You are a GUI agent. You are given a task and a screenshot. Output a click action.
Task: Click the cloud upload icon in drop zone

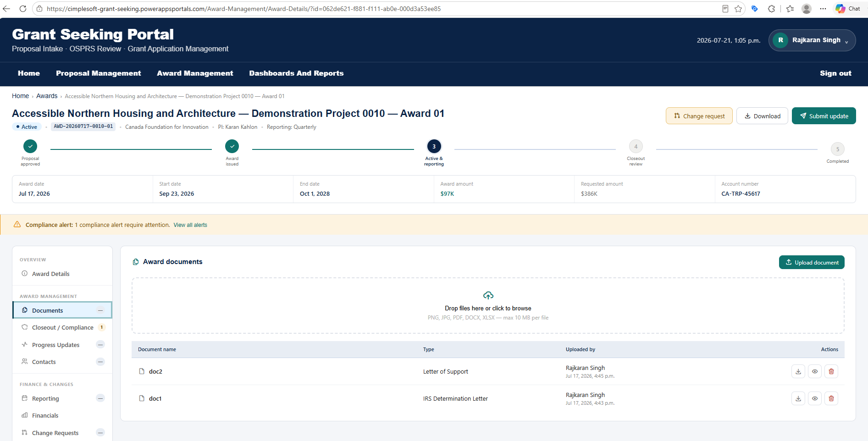click(x=488, y=295)
